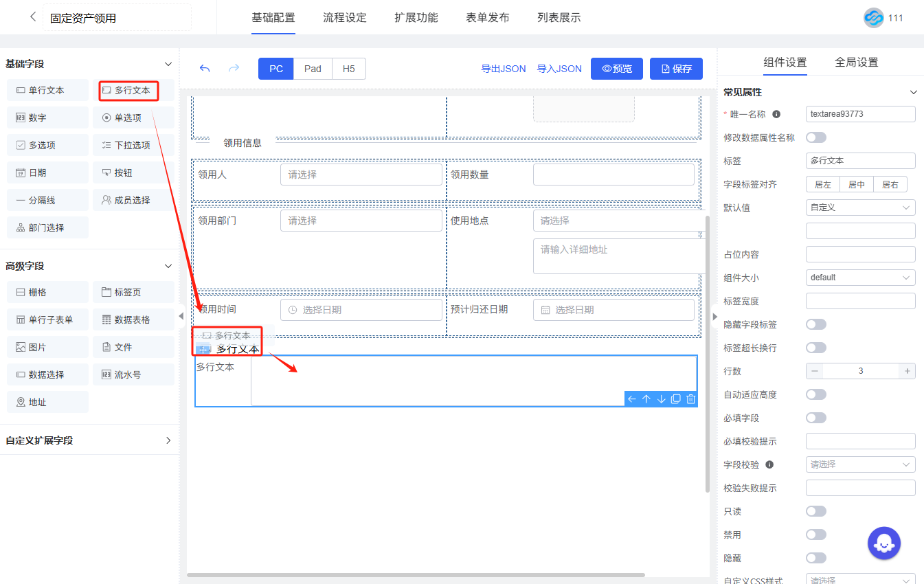Viewport: 924px width, 584px height.
Task: Copy the selected field using the duplicate icon
Action: tap(675, 399)
